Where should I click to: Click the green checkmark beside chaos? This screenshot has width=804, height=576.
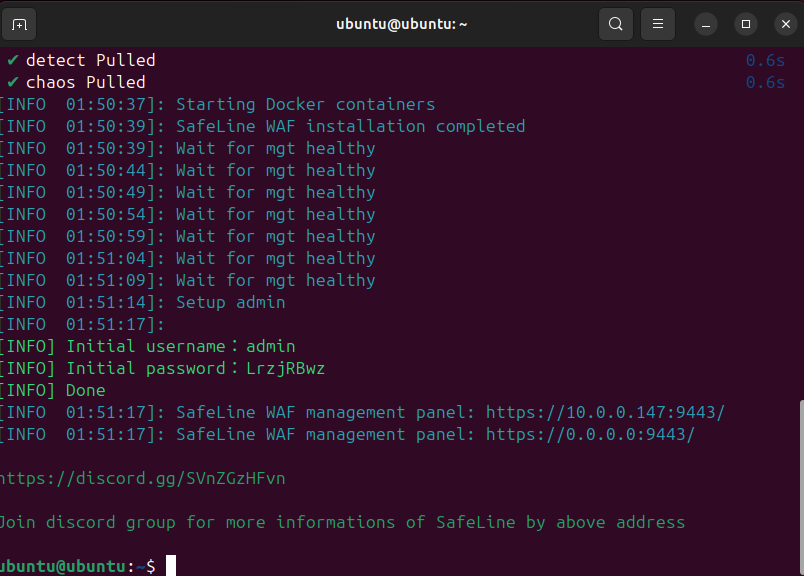click(x=13, y=83)
